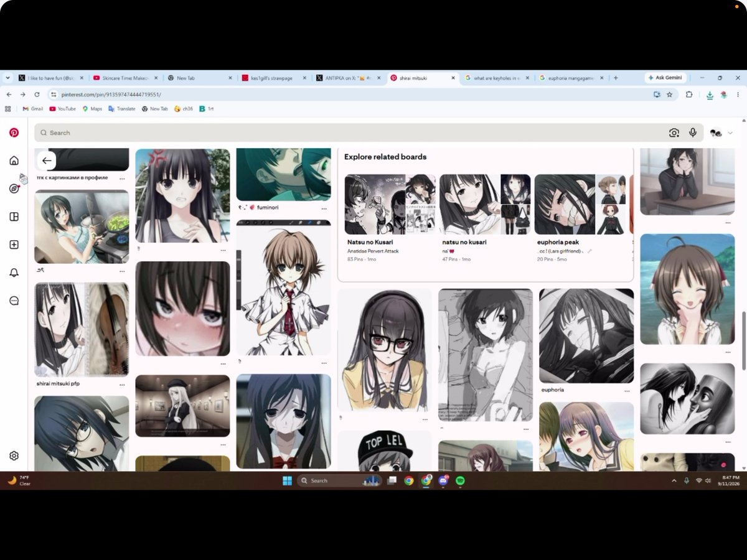This screenshot has height=560, width=747.
Task: Expand the account chevron beside the profile avatar
Action: [730, 133]
